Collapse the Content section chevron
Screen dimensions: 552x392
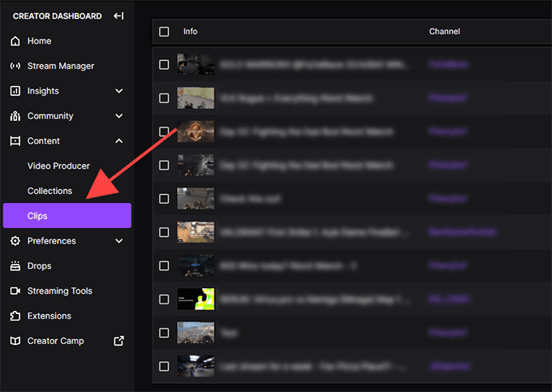119,140
